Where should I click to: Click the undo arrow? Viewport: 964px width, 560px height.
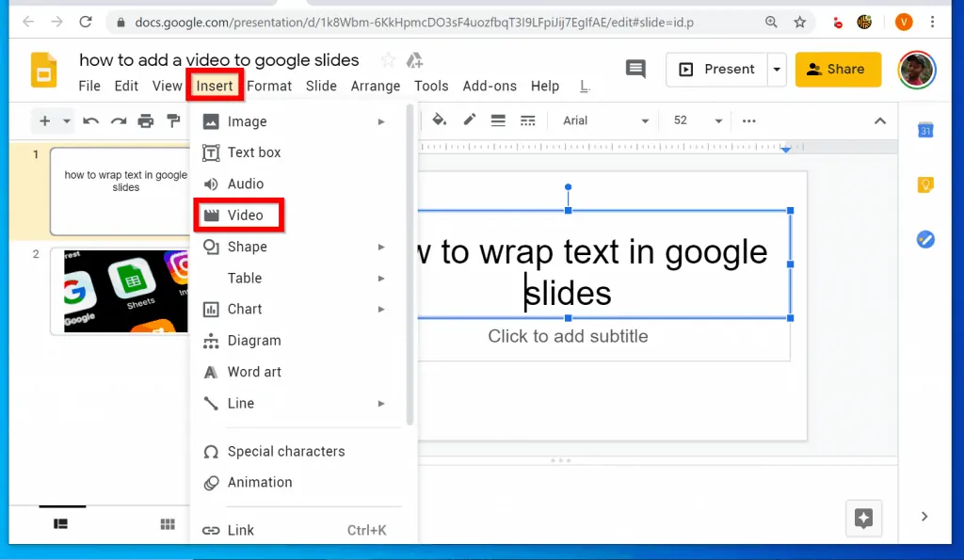[x=91, y=120]
